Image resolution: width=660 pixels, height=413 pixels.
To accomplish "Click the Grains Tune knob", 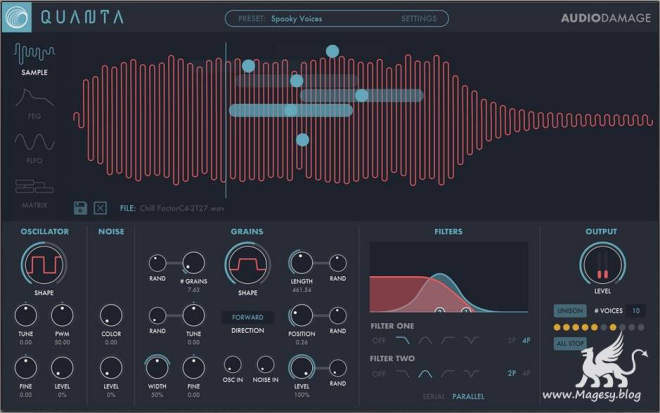I will (x=194, y=315).
